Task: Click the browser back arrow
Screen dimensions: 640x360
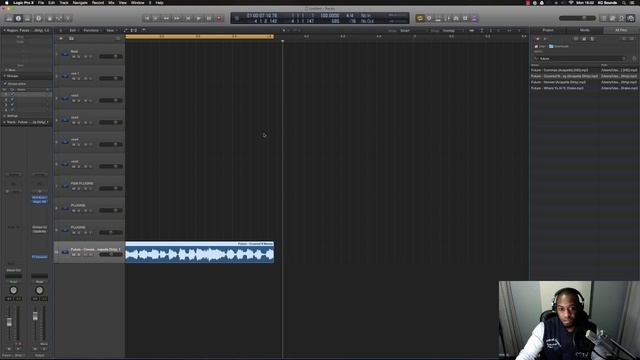Action: click(538, 38)
